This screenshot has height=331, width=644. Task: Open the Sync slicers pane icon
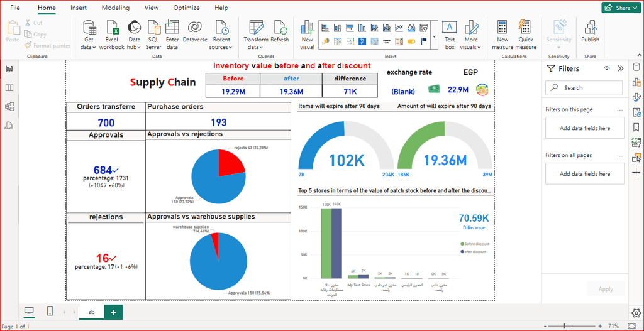pos(636,143)
